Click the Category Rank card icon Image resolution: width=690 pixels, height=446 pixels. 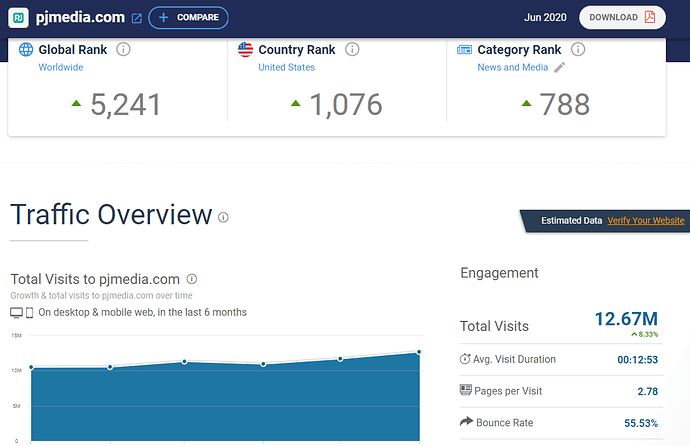[x=464, y=50]
